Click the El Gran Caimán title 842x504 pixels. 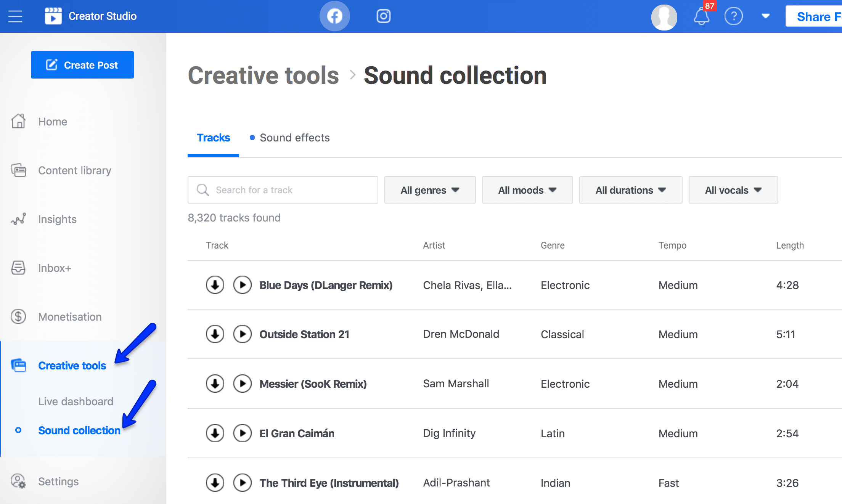pyautogui.click(x=297, y=433)
